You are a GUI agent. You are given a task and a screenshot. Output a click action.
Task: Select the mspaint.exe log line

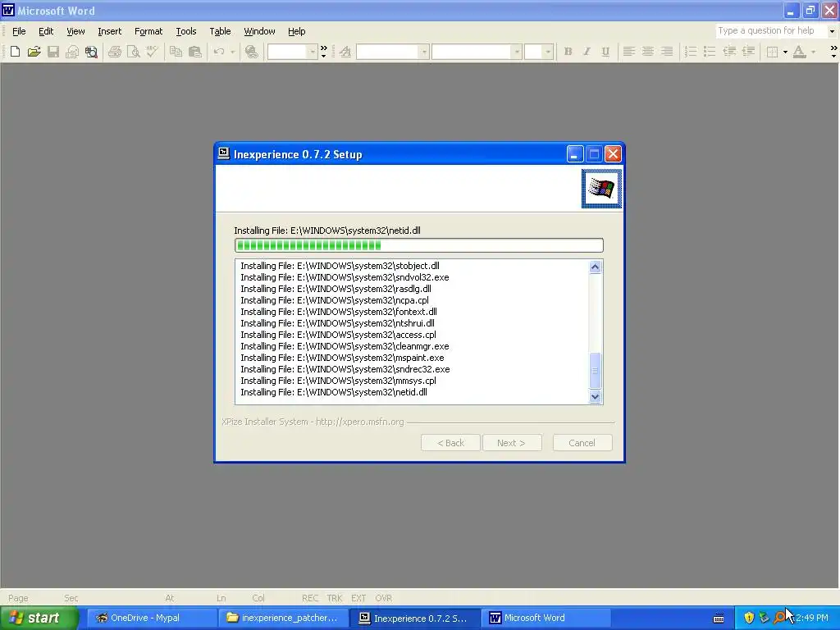click(342, 358)
